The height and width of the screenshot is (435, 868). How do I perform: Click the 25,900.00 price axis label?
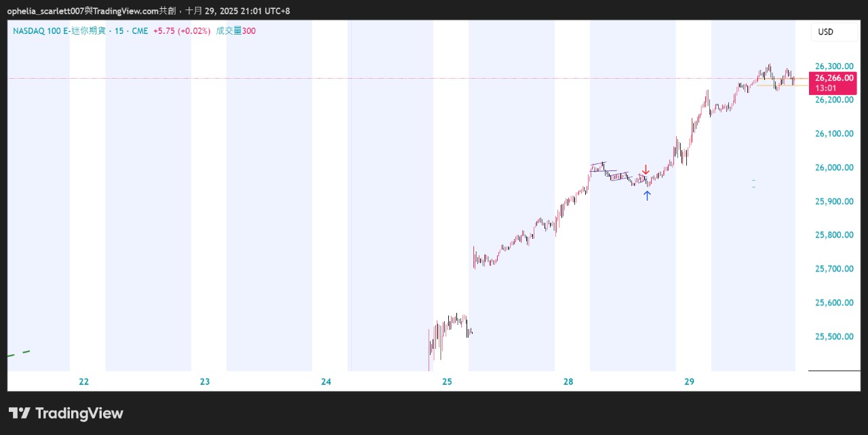pyautogui.click(x=833, y=202)
